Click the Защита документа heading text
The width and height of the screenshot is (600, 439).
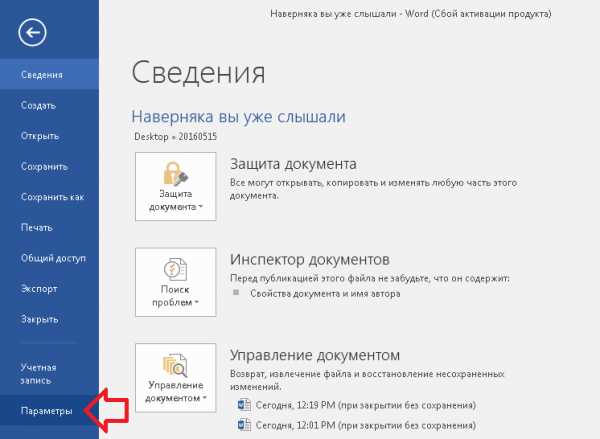tap(293, 164)
